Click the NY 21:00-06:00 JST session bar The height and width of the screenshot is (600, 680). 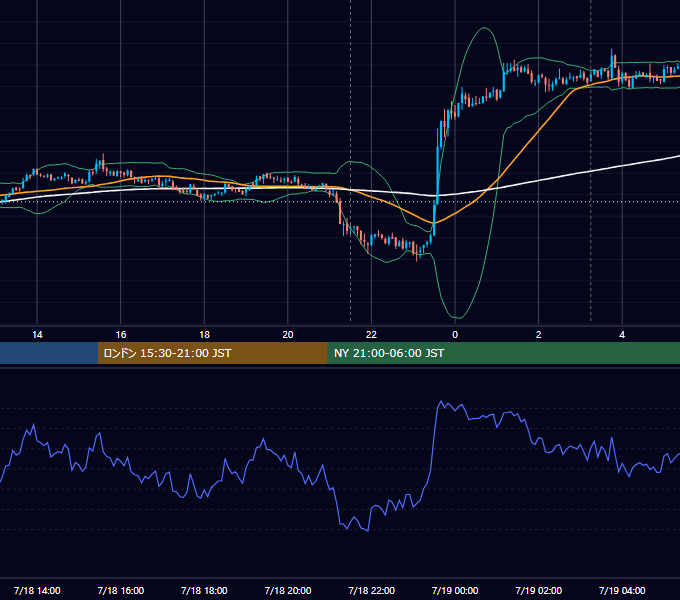(503, 353)
